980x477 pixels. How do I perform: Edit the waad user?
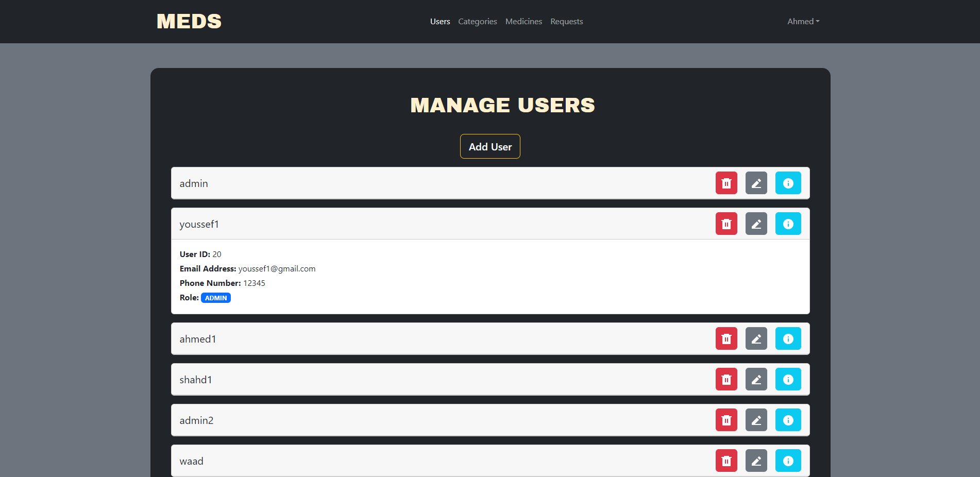coord(756,461)
